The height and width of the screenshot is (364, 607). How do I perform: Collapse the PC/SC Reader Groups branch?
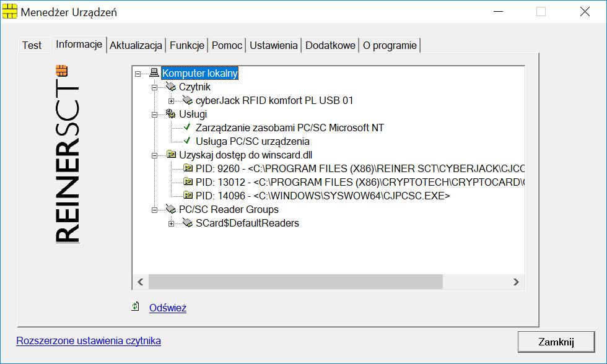(x=154, y=210)
